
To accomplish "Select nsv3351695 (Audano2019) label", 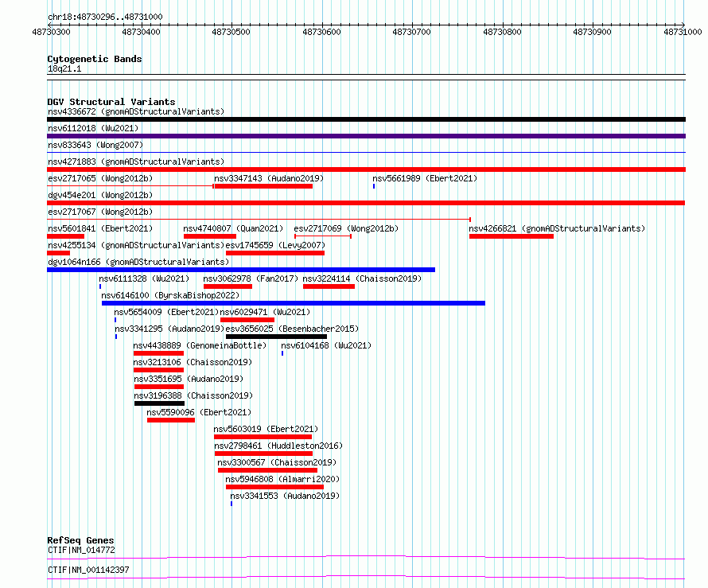I will (x=189, y=379).
